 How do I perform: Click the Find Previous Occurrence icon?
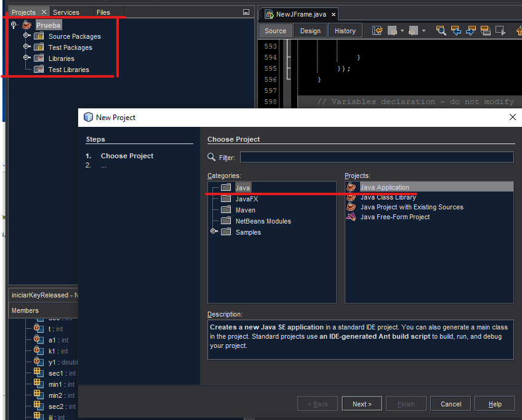(x=456, y=31)
